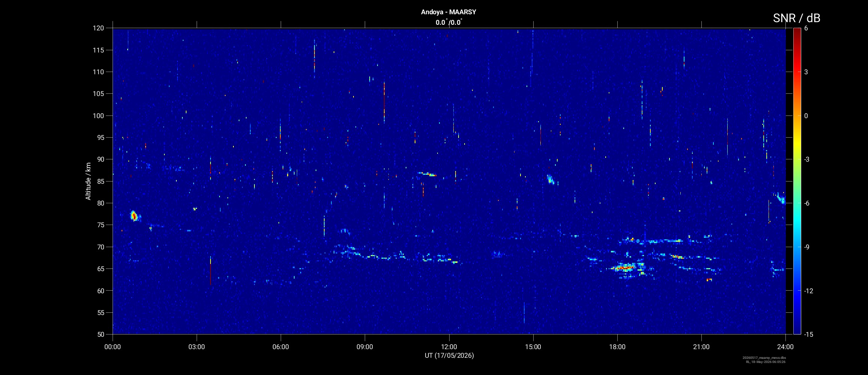Click the colorbar tick label "6"
Viewport: 868px width, 375px height.
pos(806,28)
